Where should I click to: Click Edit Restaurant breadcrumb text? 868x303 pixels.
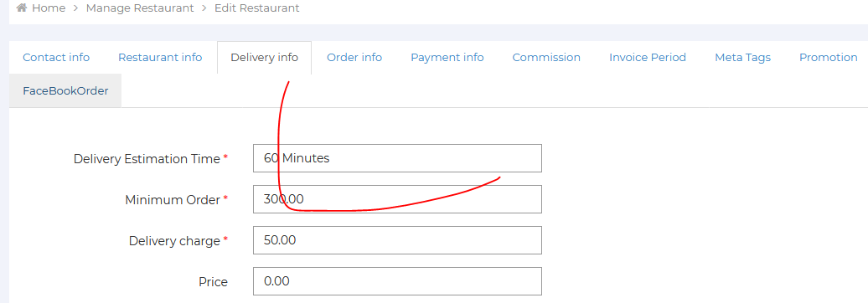(257, 8)
